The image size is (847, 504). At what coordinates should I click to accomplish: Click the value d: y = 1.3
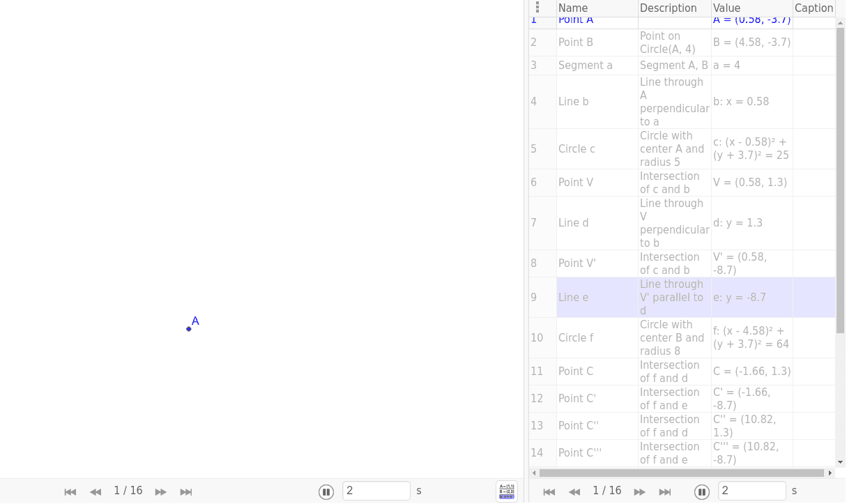pyautogui.click(x=738, y=223)
